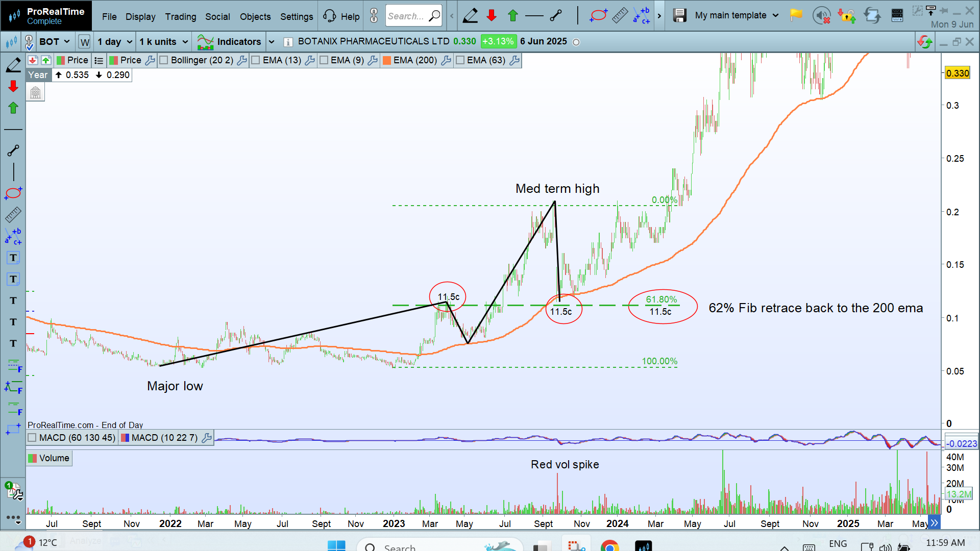Image resolution: width=980 pixels, height=551 pixels.
Task: Select the Elliott wave a-b-c tool in sidebar
Action: 13,236
